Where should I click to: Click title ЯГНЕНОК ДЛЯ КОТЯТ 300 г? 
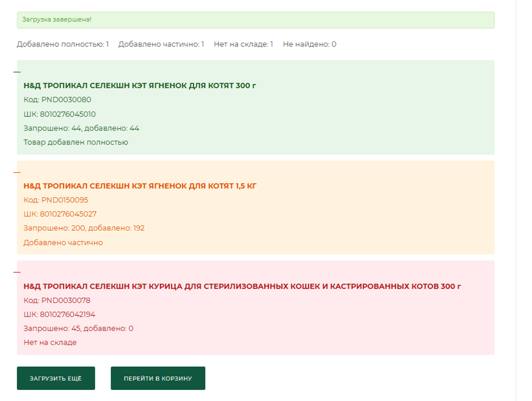click(x=140, y=85)
